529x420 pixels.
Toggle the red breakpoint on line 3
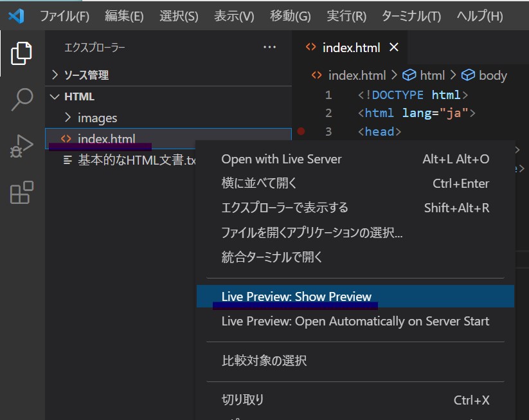tap(301, 131)
